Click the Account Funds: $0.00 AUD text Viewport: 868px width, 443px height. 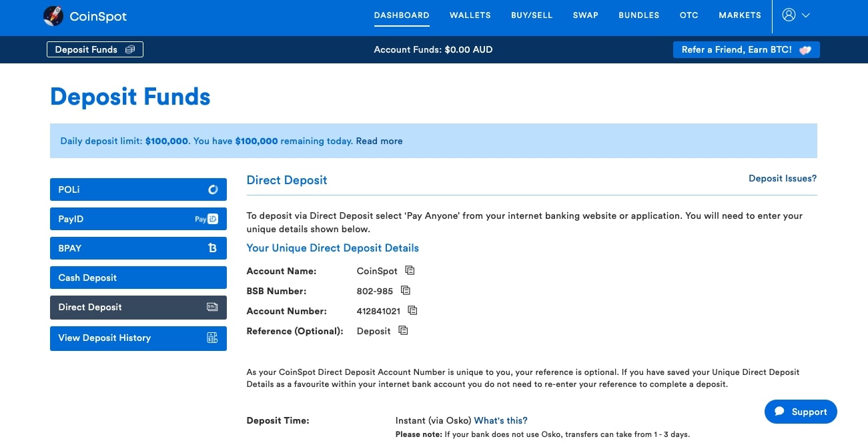pos(433,49)
